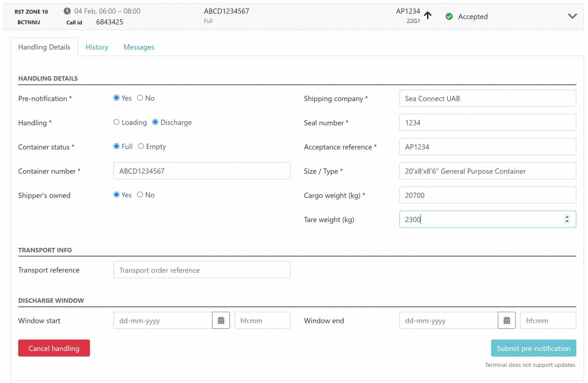
Task: Choose the Loading handling option
Action: pos(116,122)
